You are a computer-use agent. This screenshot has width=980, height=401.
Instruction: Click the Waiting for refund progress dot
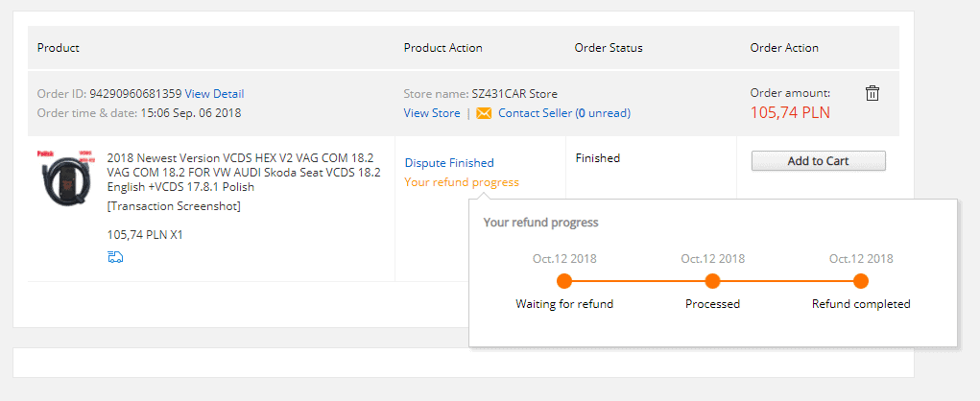click(564, 281)
